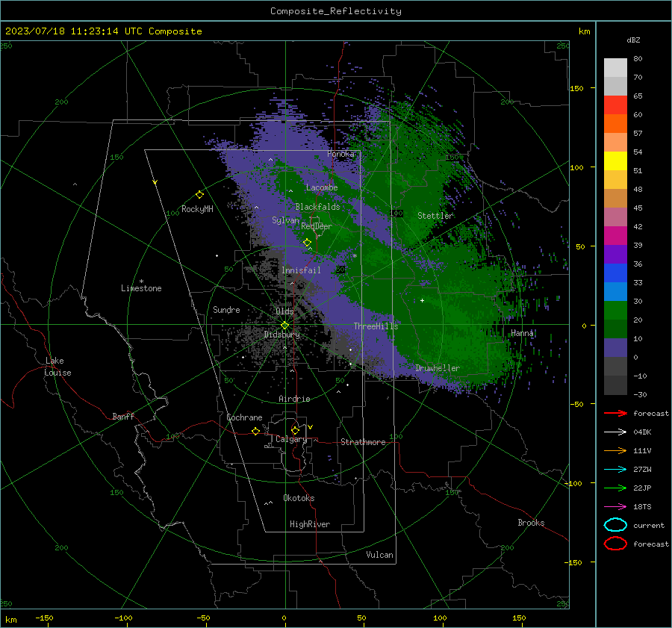Viewport: 672px width, 628px height.
Task: Click the Innisfail town label
Action: click(301, 270)
